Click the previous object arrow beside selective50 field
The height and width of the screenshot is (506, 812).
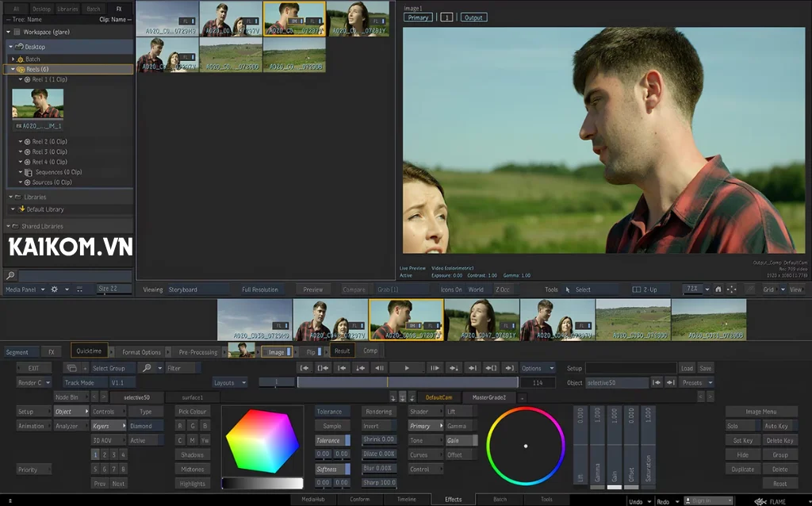pyautogui.click(x=657, y=383)
